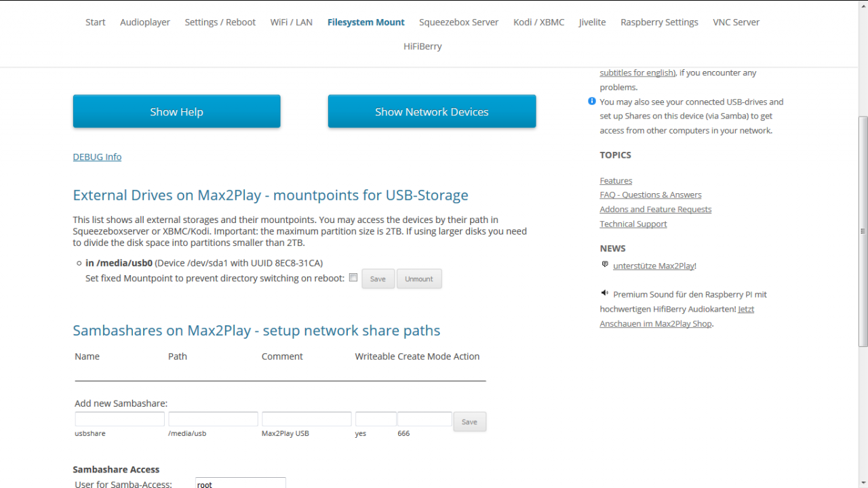Click the '666' example text
Image resolution: width=868 pixels, height=488 pixels.
(x=403, y=433)
